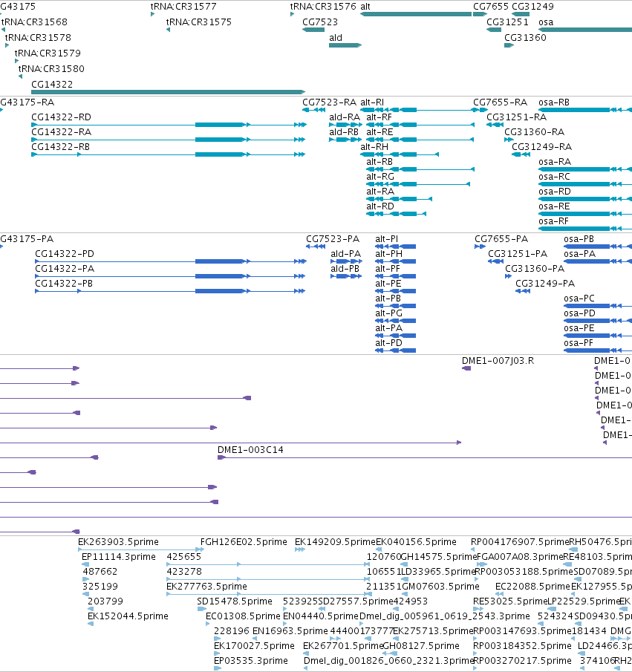Click the EP11114.3prime EST label
Viewport: 632px width, 672px height.
[x=119, y=557]
